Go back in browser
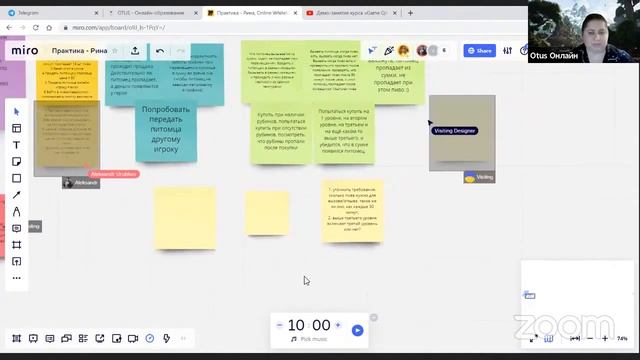The width and height of the screenshot is (640, 360). [9, 28]
